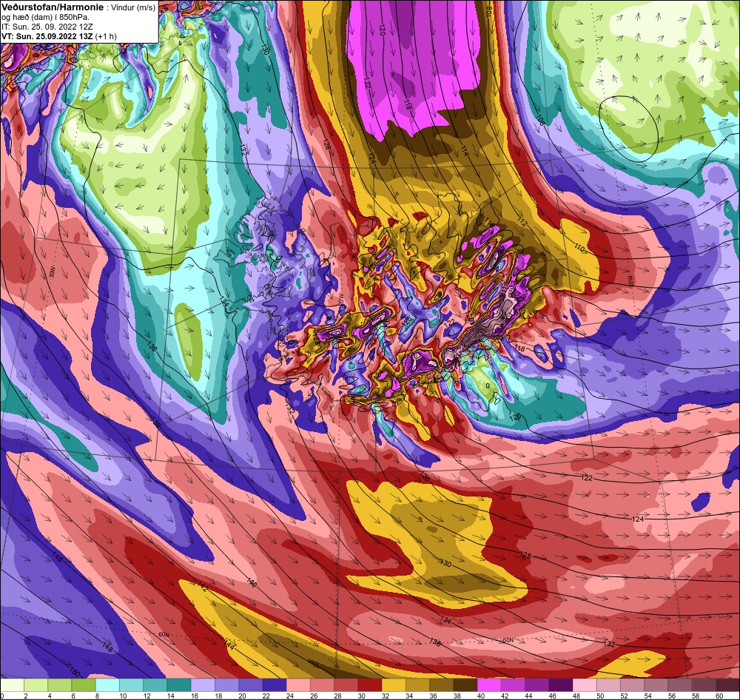
Task: Click the pale cream 0–2 m/s legend swatch
Action: (x=13, y=685)
